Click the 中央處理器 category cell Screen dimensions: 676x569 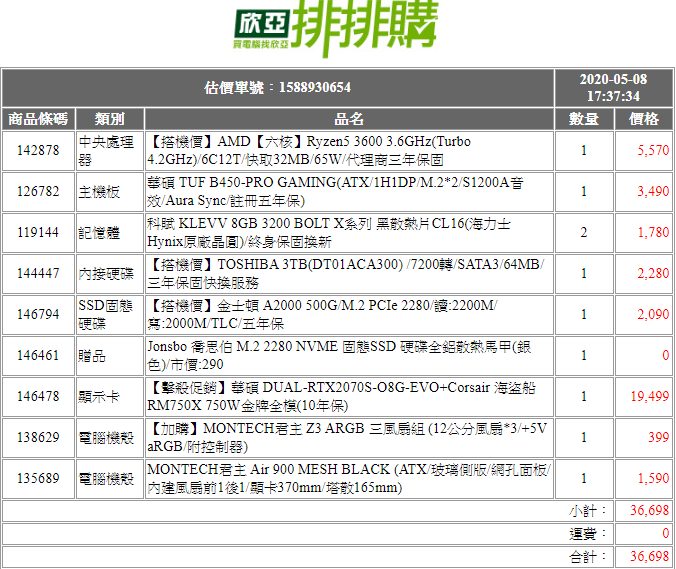[110, 151]
